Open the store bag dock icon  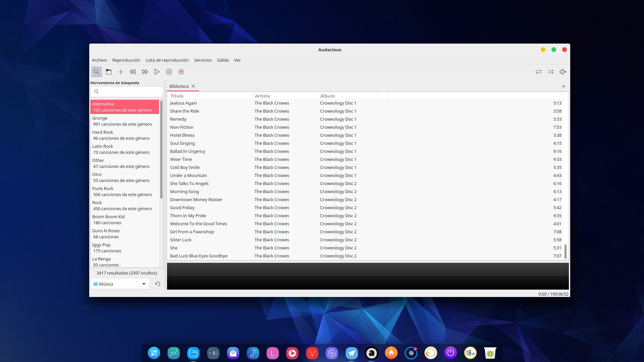point(233,353)
